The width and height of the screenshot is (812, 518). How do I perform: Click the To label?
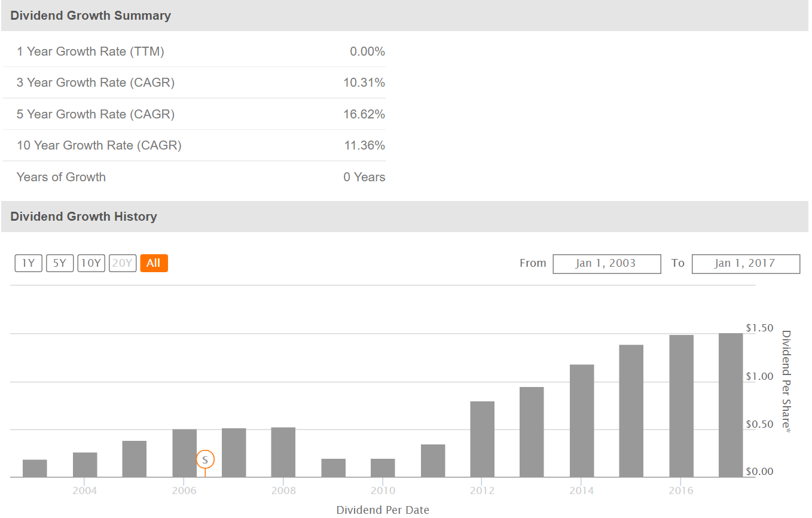677,263
